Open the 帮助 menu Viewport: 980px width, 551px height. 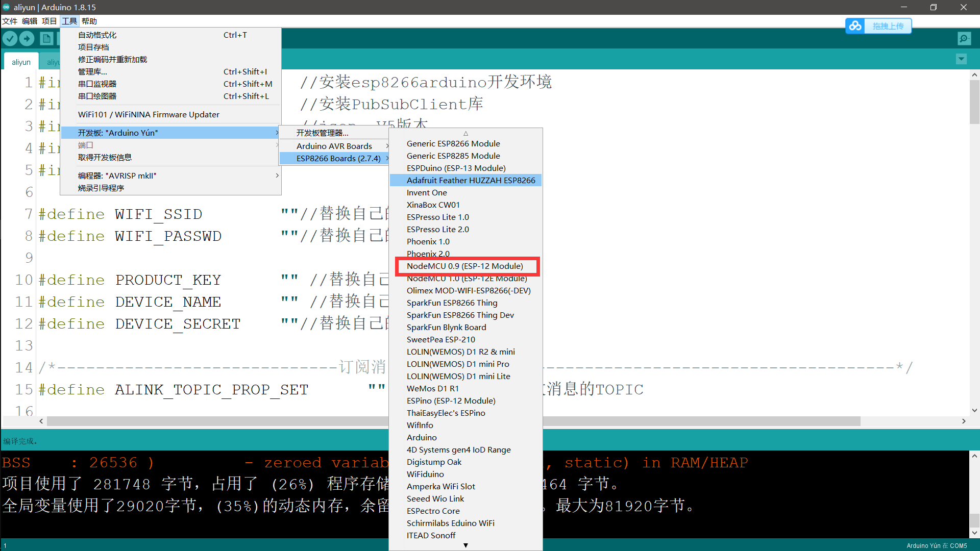pos(89,21)
